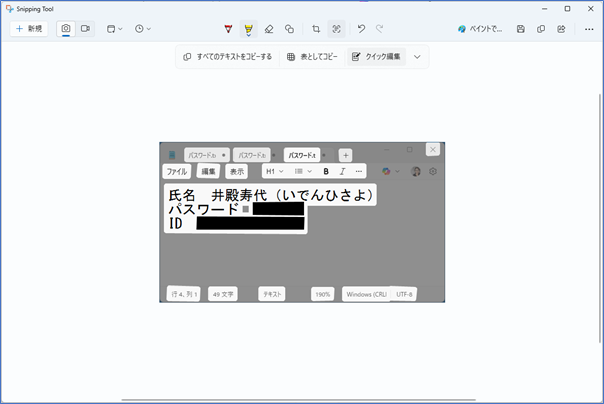Click 表としてコピー button
This screenshot has height=404, width=604.
click(x=312, y=57)
